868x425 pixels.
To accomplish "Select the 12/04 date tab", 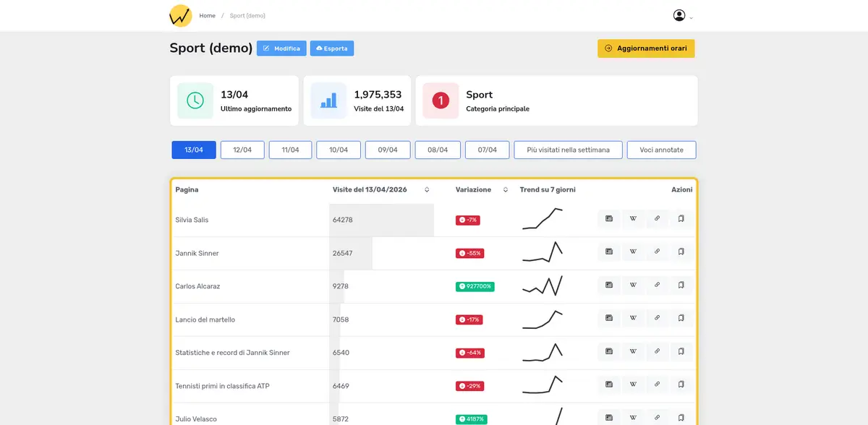I will click(242, 150).
